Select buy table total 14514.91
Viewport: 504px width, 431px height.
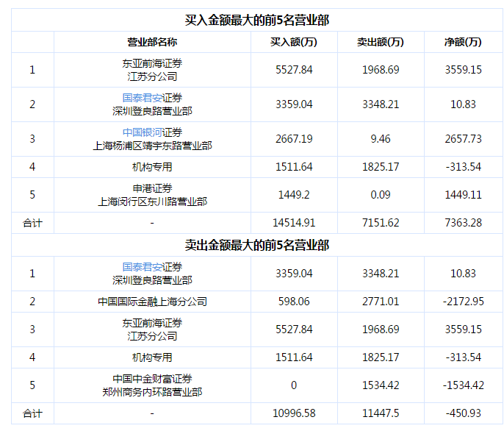click(294, 223)
